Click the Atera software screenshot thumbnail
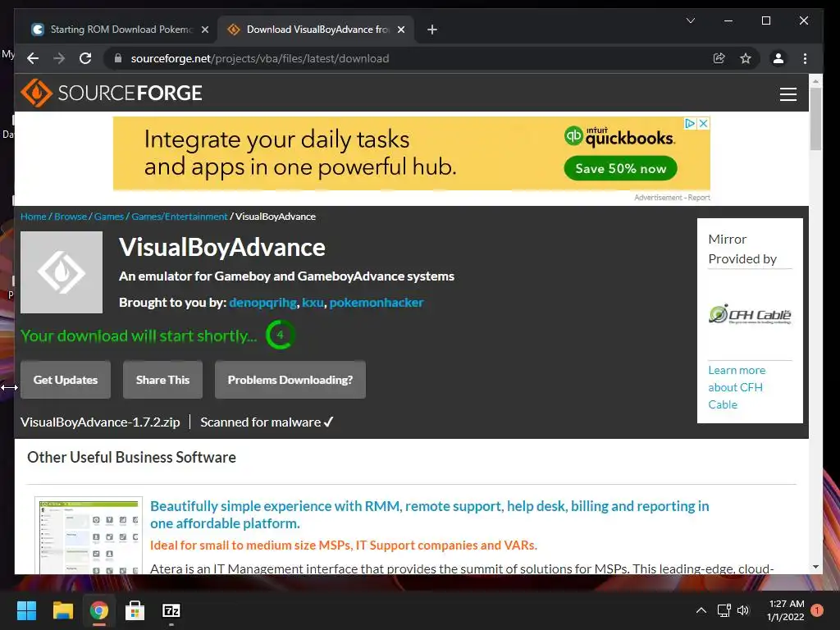 (x=89, y=536)
